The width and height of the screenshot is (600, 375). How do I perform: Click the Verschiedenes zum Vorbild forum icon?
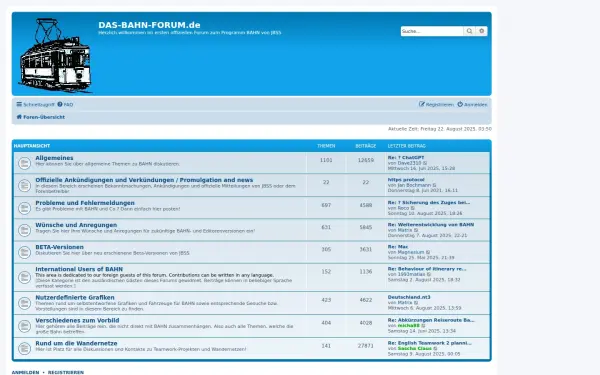tap(24, 326)
